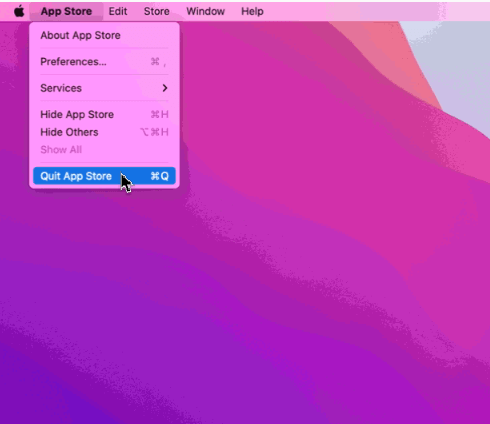This screenshot has height=424, width=490.
Task: Quit App Store via highlighted item
Action: (104, 176)
